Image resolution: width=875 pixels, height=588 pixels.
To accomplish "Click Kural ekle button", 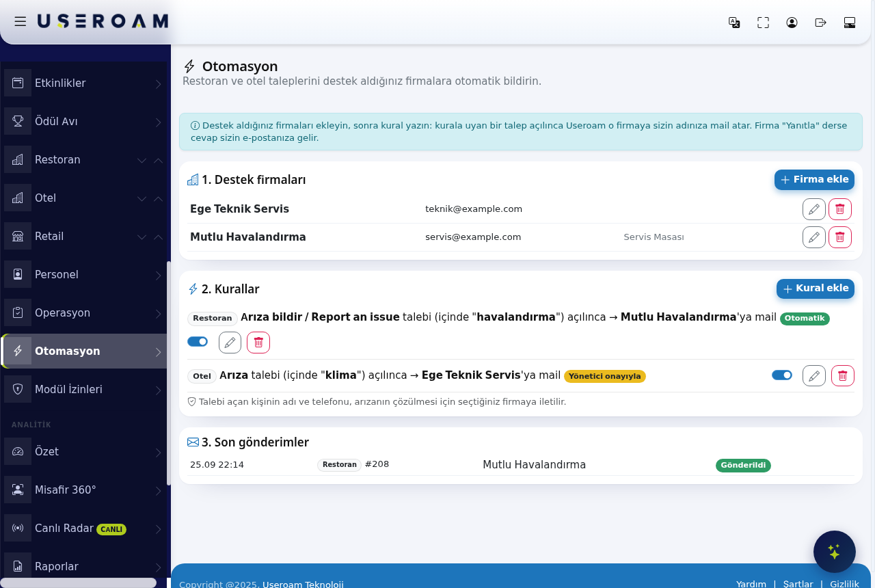I will 816,289.
